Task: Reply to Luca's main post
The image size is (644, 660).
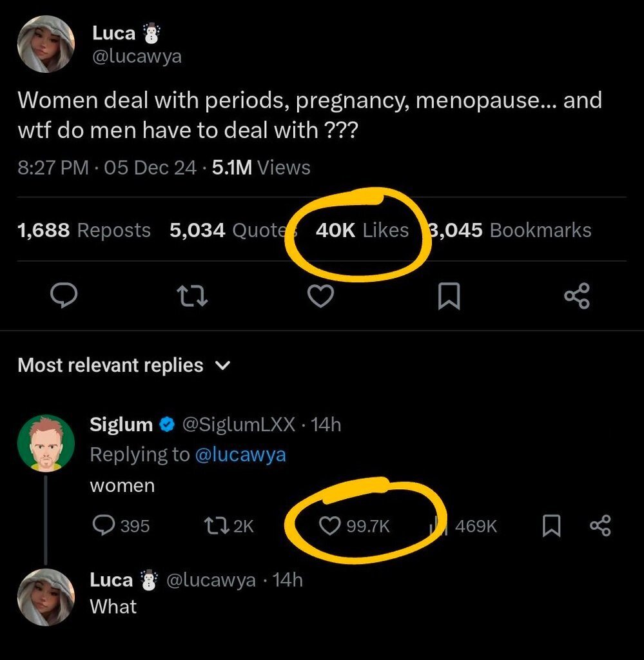Action: click(64, 296)
